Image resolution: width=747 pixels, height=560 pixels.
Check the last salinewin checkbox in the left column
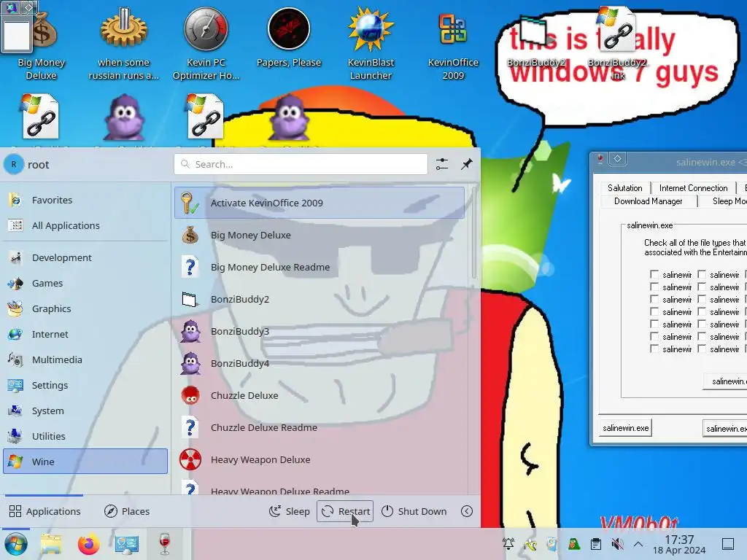pos(654,349)
